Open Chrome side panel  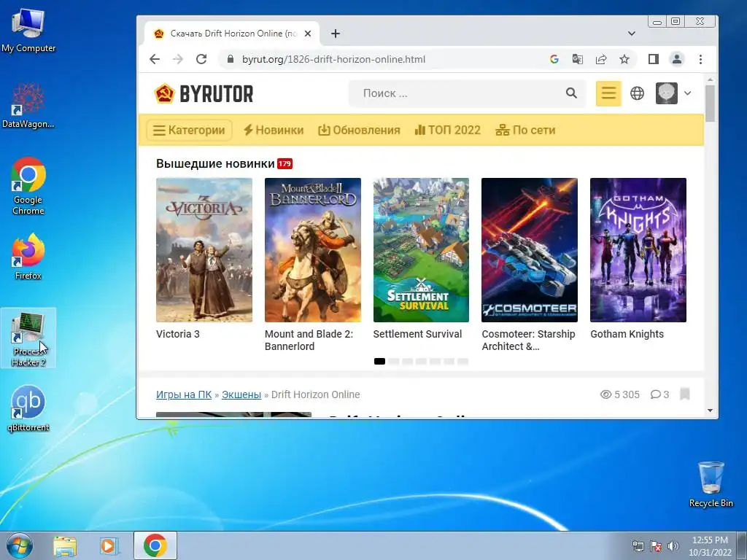654,59
